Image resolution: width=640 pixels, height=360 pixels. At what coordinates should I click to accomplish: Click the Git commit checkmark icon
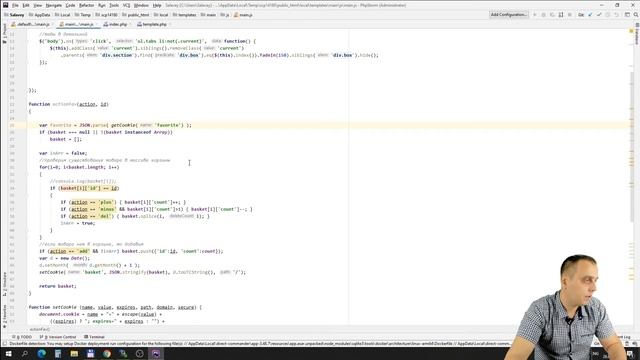pyautogui.click(x=599, y=15)
